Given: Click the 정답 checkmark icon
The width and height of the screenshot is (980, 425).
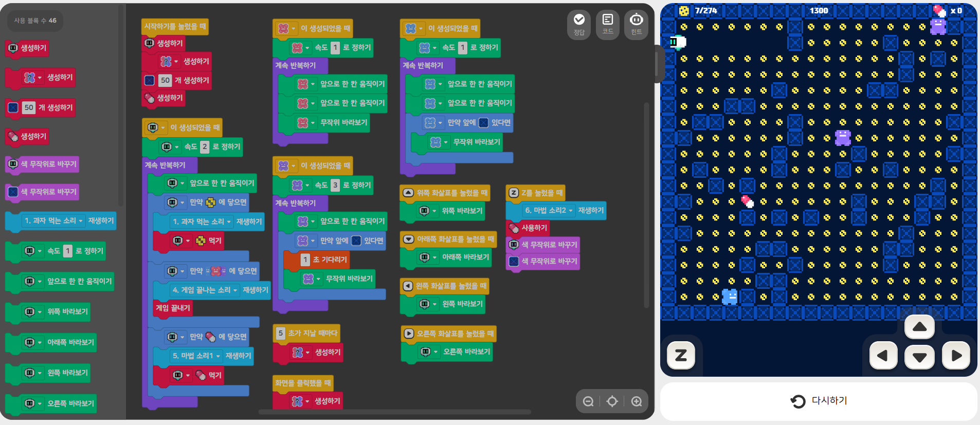Looking at the screenshot, I should pyautogui.click(x=579, y=24).
